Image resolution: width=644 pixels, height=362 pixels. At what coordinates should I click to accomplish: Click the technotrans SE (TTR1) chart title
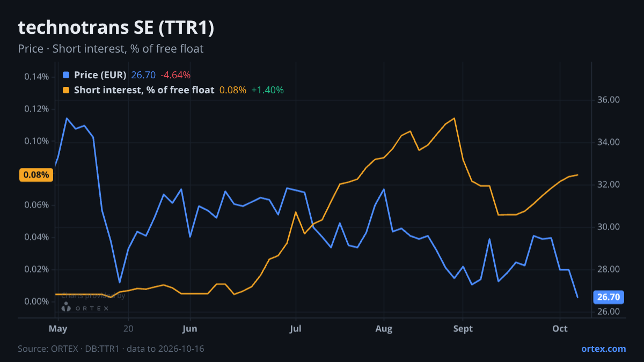coord(116,28)
